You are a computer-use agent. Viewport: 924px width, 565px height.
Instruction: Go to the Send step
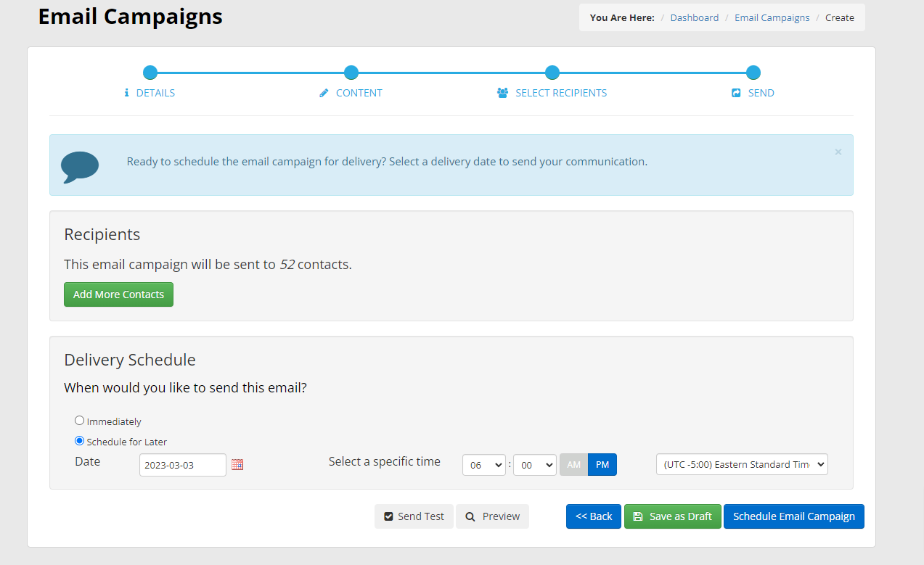[761, 93]
